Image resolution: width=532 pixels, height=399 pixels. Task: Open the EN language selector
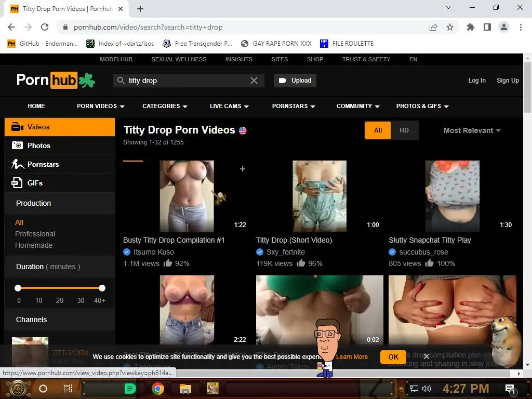pos(413,59)
